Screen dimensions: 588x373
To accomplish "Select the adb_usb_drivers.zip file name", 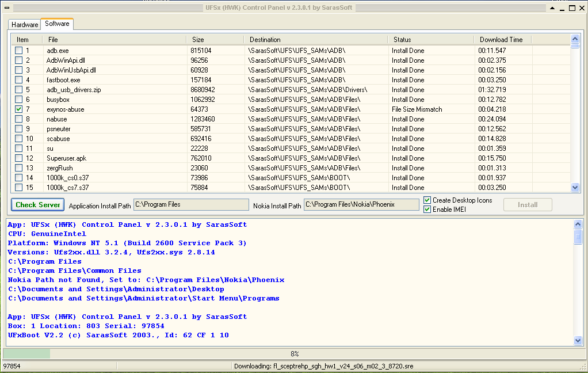I will pos(74,90).
